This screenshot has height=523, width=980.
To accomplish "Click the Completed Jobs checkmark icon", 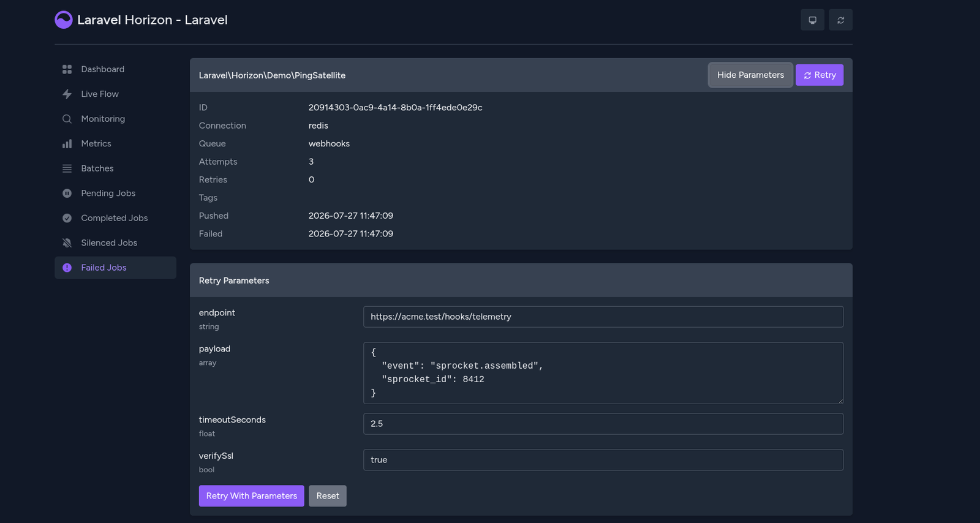I will point(67,218).
